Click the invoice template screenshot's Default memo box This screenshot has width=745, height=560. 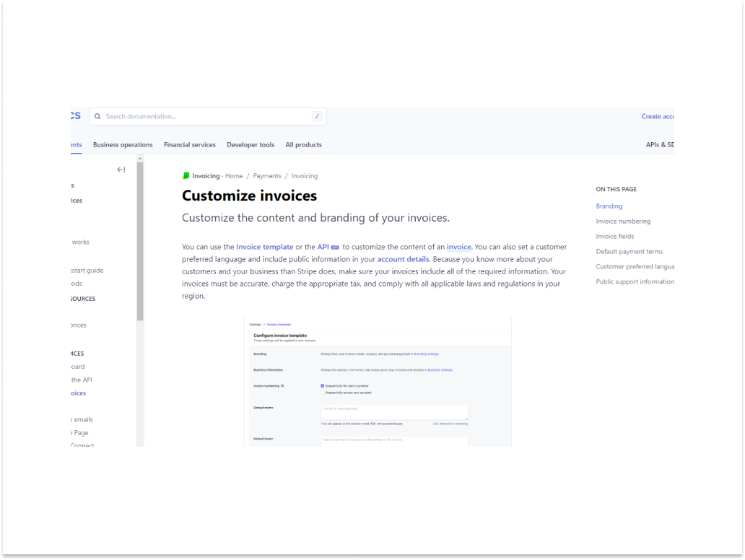(x=394, y=411)
